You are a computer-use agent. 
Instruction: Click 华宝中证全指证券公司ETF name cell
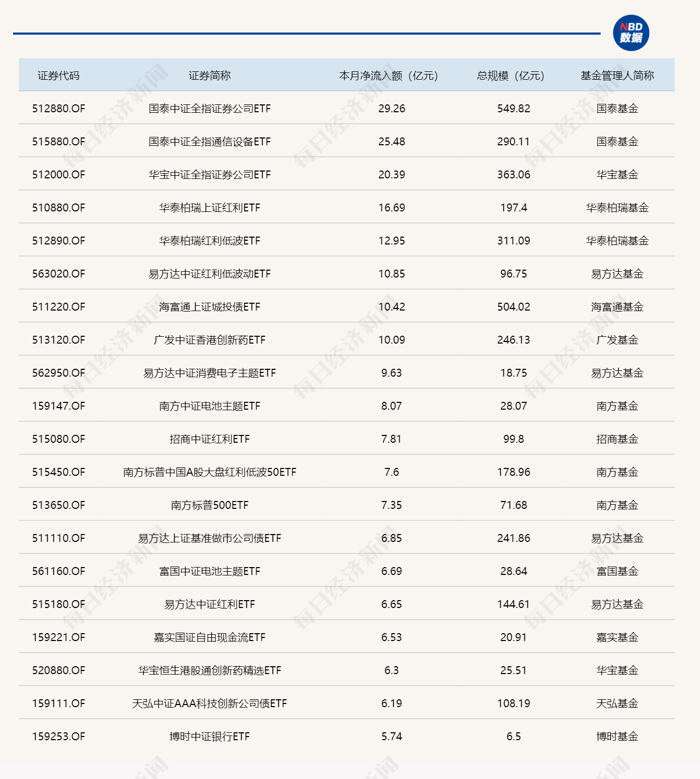[x=210, y=175]
